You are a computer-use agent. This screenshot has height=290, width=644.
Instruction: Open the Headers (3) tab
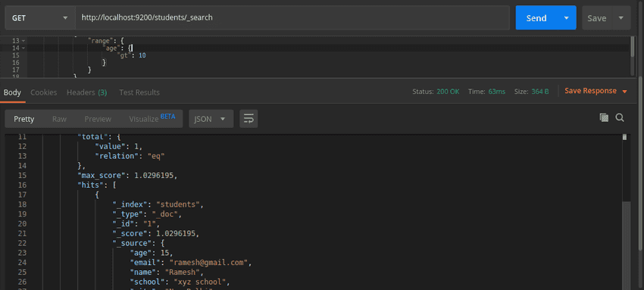point(86,92)
